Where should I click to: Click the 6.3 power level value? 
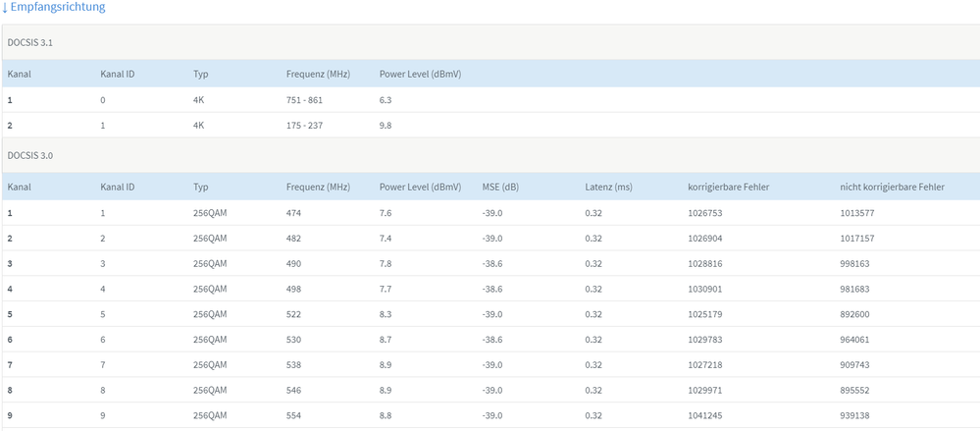[387, 100]
